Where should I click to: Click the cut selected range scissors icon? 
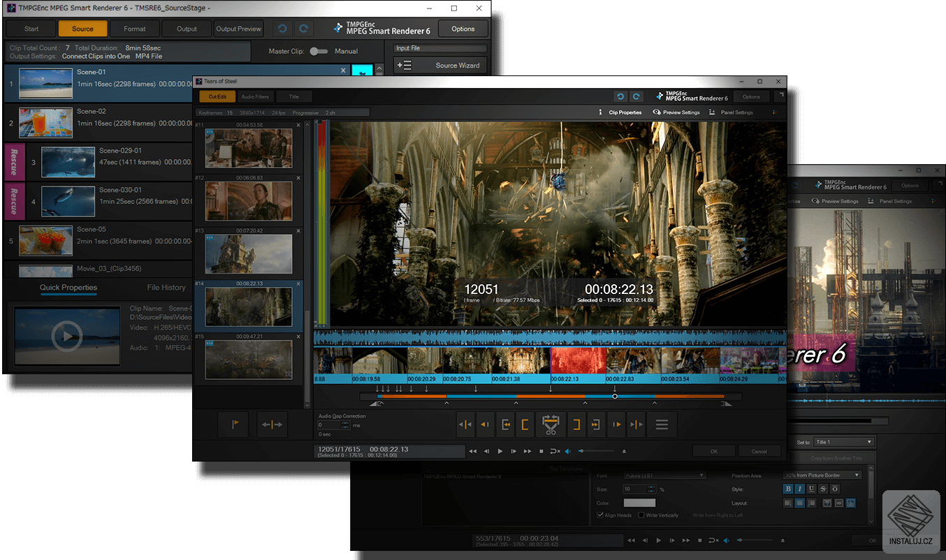pos(550,425)
